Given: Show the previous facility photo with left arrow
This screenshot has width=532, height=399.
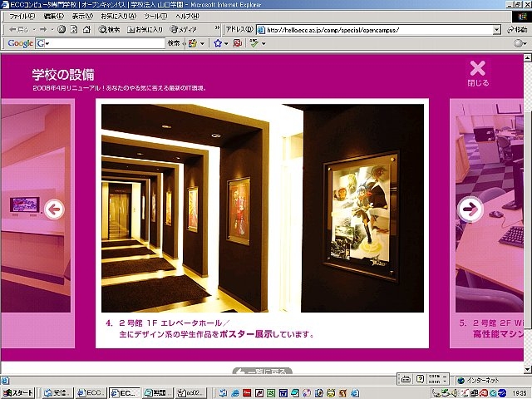Looking at the screenshot, I should coord(55,209).
